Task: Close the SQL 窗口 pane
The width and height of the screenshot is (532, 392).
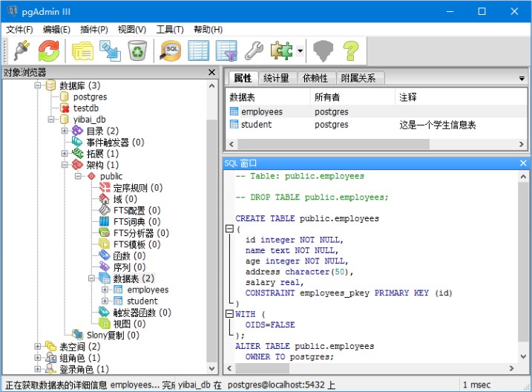Action: coord(523,163)
